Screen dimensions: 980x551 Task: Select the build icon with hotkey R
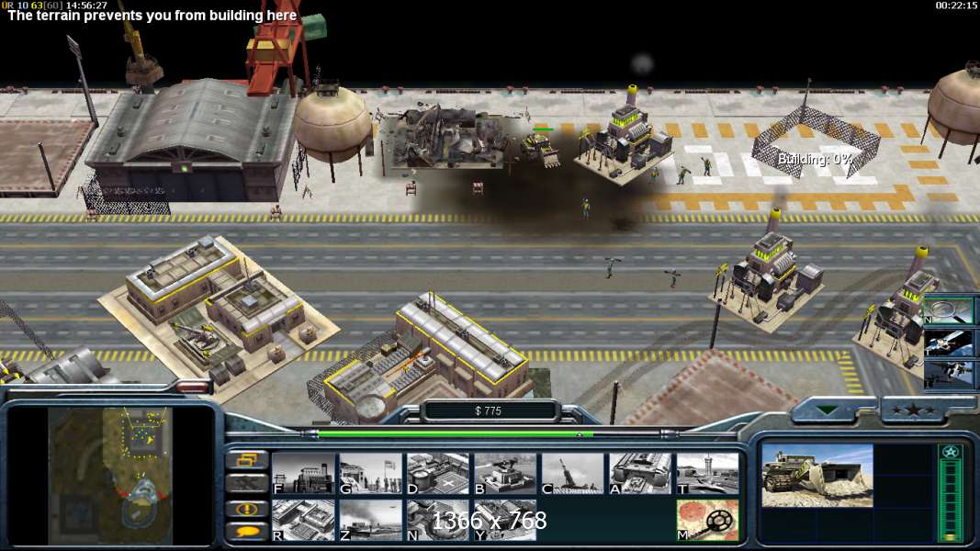pyautogui.click(x=304, y=520)
